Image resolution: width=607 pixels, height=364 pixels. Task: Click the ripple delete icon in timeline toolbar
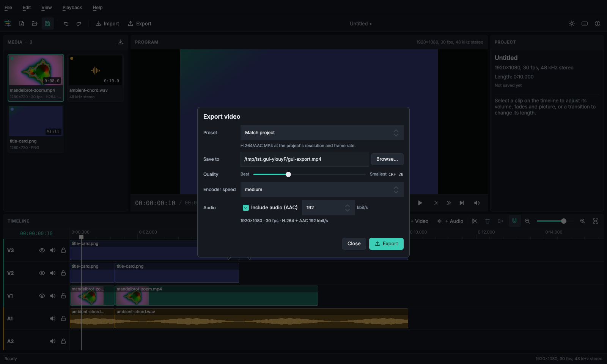pos(500,221)
